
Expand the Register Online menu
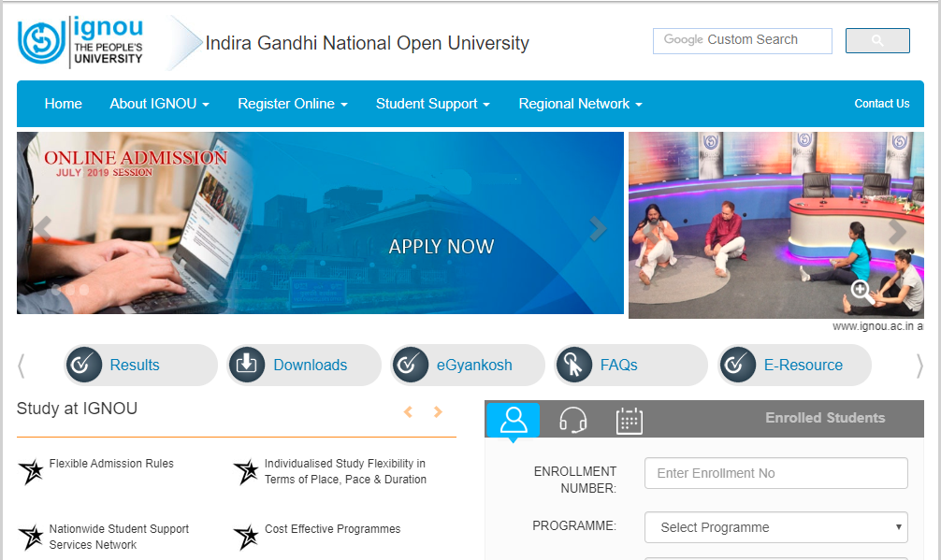[x=292, y=104]
